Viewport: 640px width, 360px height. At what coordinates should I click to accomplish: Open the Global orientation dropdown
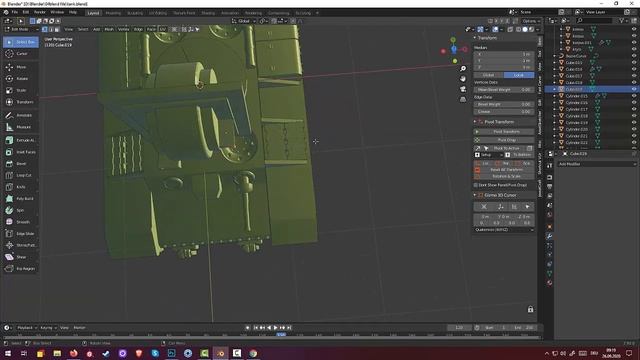tap(243, 21)
